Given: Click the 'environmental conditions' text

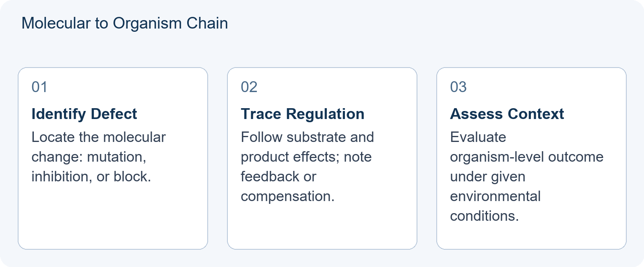Looking at the screenshot, I should coord(495,206).
